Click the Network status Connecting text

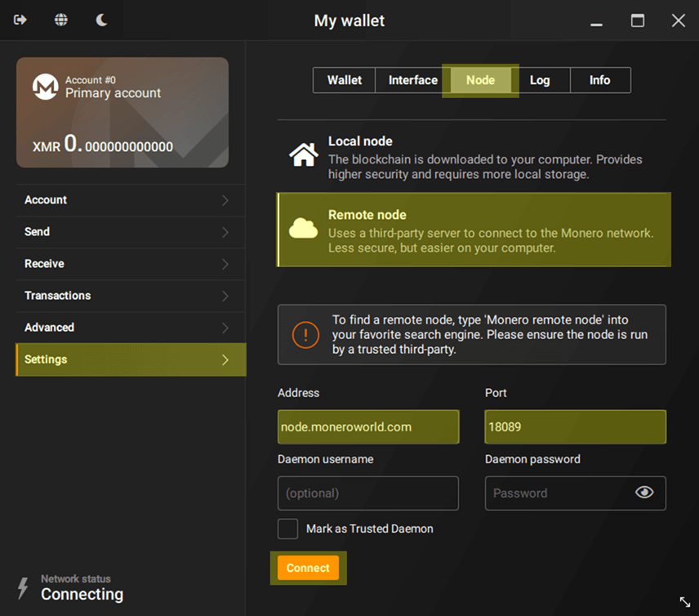(x=82, y=594)
